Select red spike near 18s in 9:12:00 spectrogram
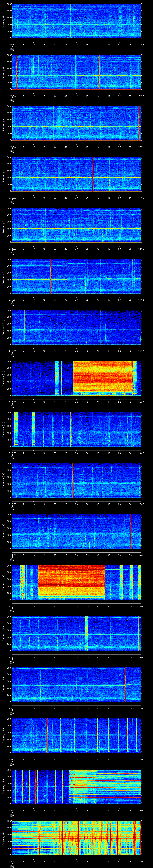 click(51, 276)
